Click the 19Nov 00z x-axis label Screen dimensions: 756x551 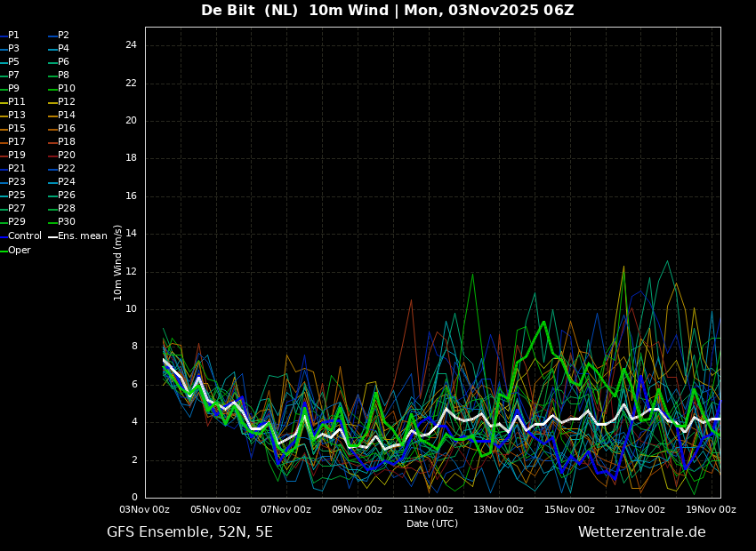coord(711,510)
